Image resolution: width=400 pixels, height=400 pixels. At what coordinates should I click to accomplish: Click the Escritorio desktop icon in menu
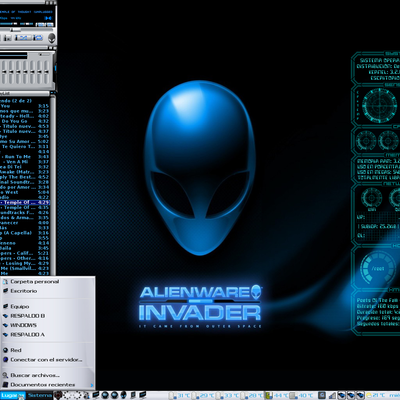point(5,291)
